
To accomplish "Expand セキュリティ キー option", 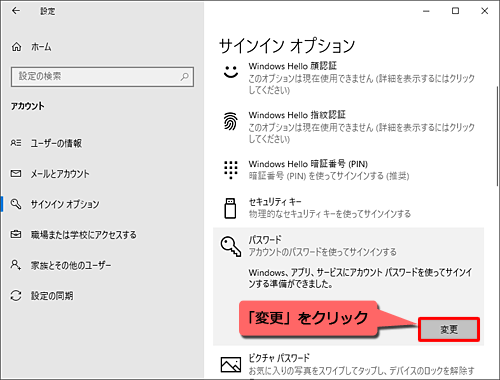I will tap(348, 208).
